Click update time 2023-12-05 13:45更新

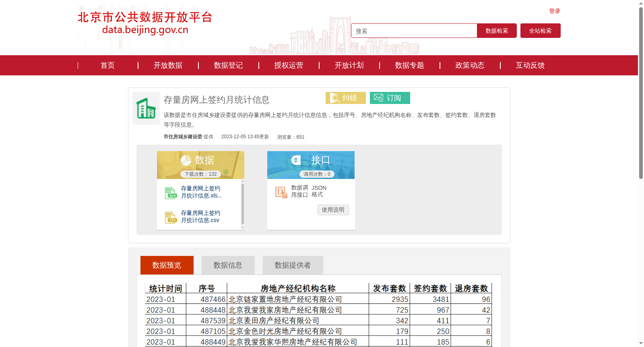[x=245, y=137]
